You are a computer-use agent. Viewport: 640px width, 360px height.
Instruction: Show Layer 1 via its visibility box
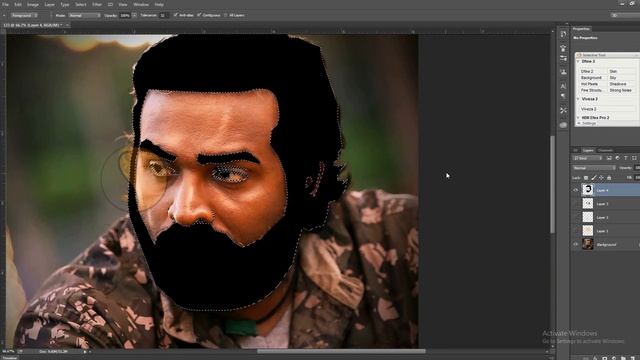pos(576,231)
